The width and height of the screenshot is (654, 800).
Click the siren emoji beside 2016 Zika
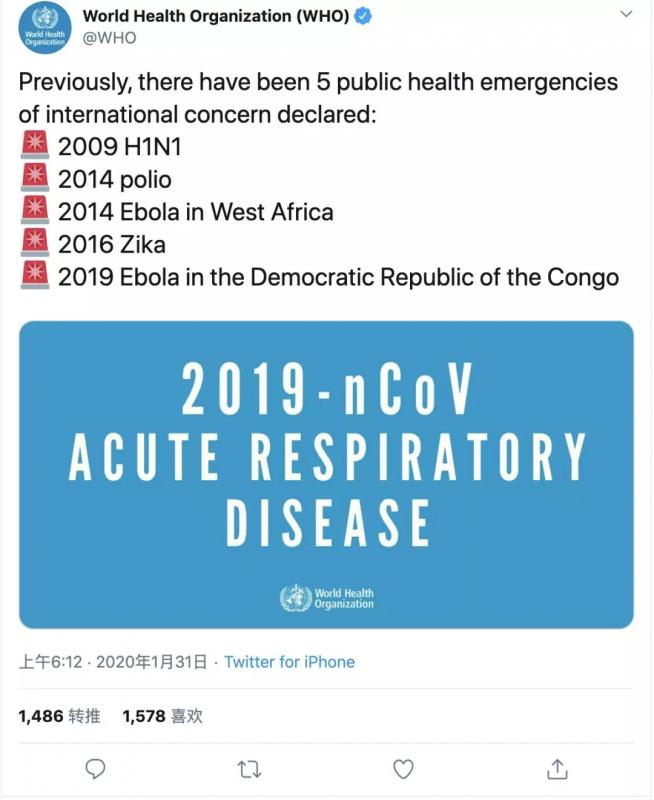pos(35,243)
